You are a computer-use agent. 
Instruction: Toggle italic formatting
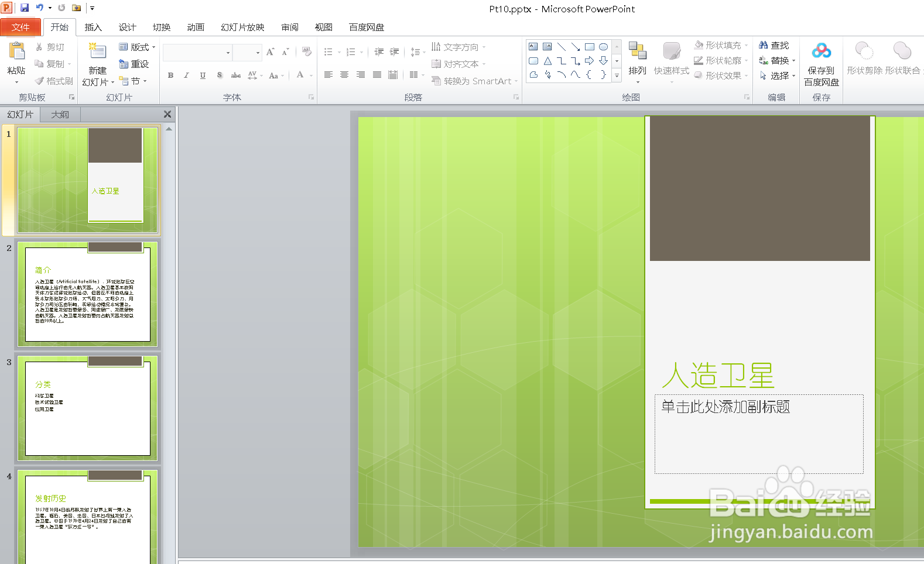186,75
